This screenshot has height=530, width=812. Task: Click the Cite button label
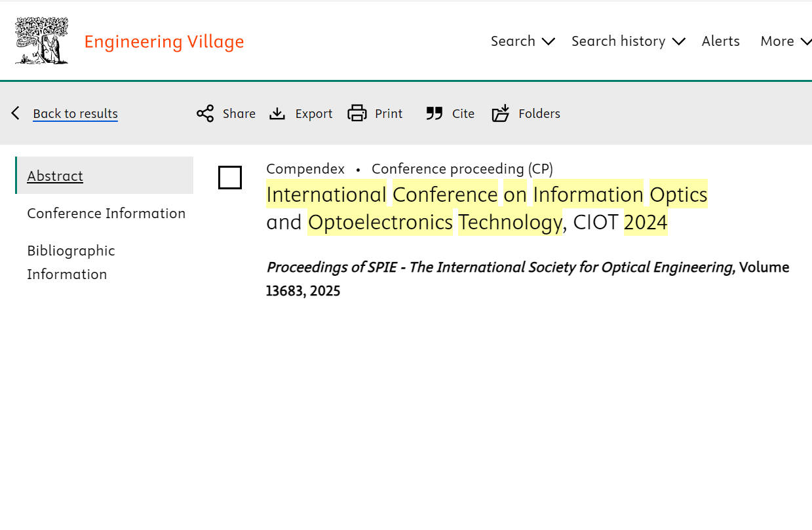(463, 113)
